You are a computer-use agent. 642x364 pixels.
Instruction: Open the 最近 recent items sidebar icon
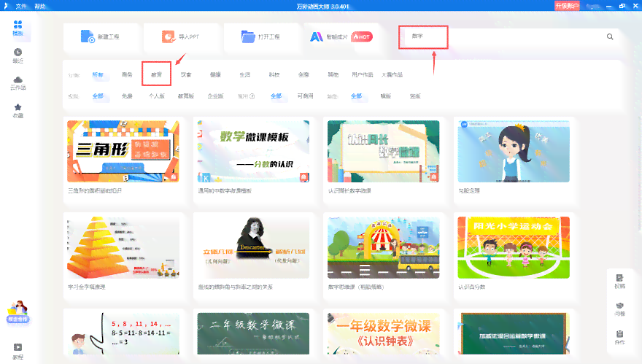point(18,55)
